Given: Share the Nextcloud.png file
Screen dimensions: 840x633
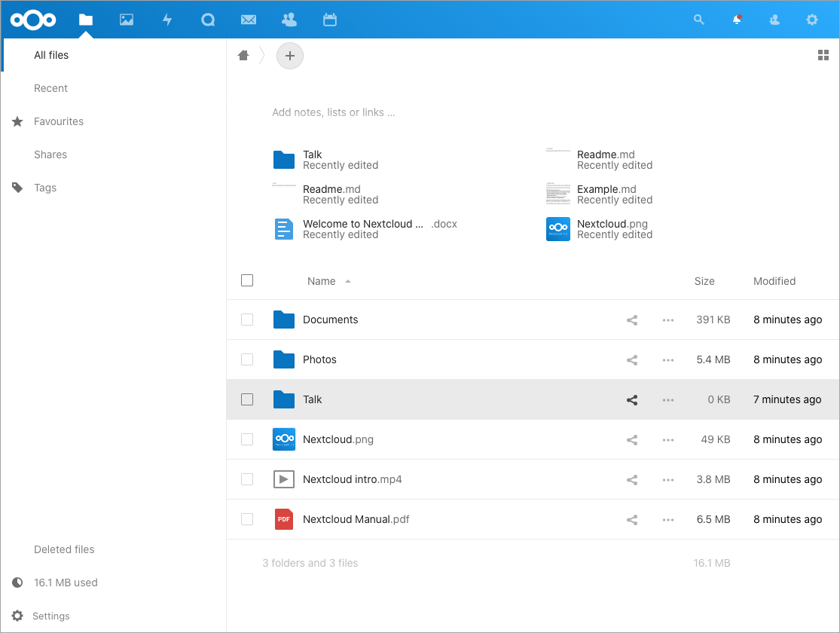Looking at the screenshot, I should pos(632,440).
